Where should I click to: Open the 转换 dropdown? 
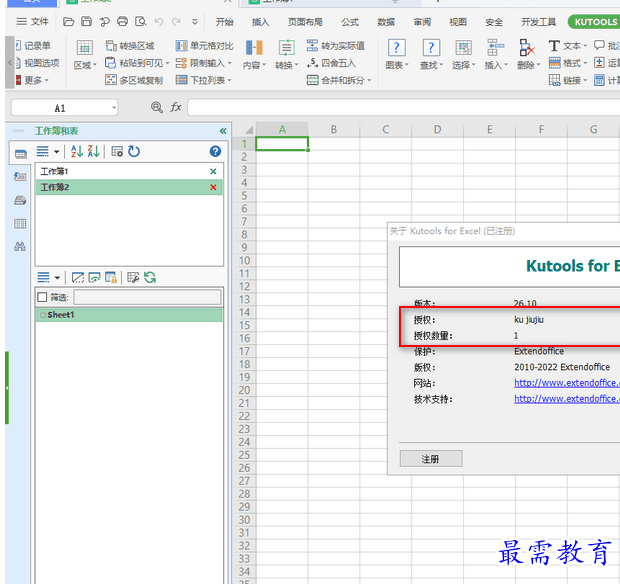pos(287,55)
